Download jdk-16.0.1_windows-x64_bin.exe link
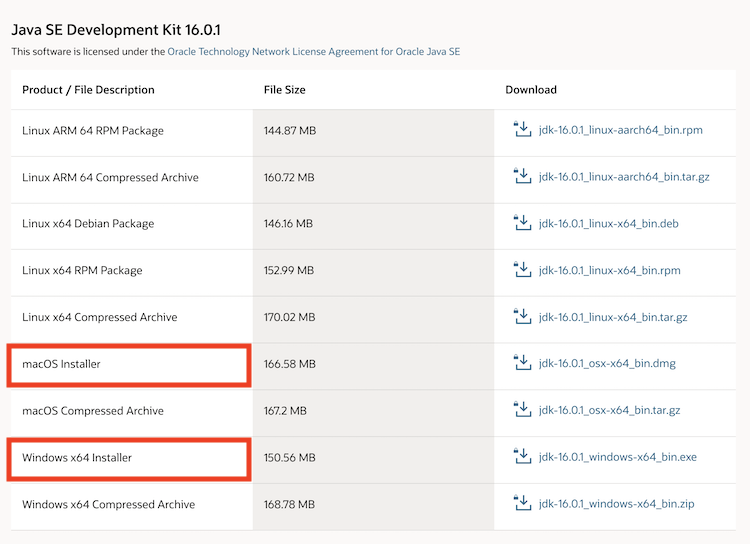Screen dimensions: 750x544 (618, 457)
